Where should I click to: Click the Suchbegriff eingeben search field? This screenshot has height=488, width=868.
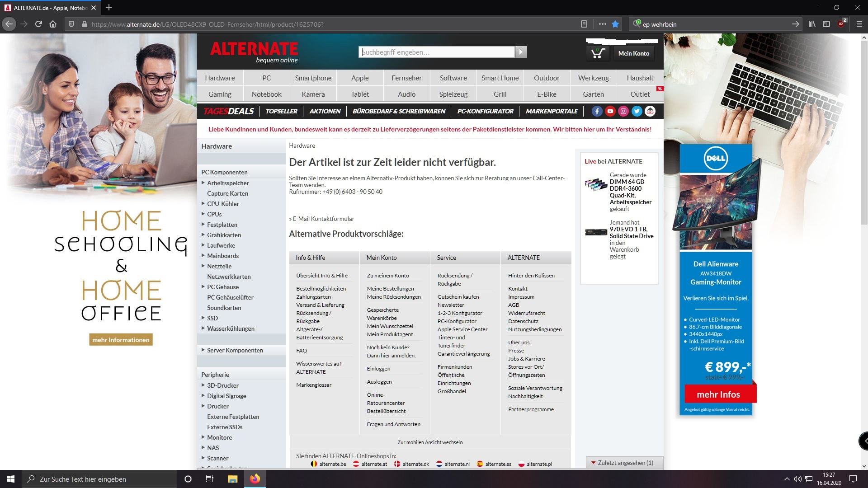[x=437, y=52]
